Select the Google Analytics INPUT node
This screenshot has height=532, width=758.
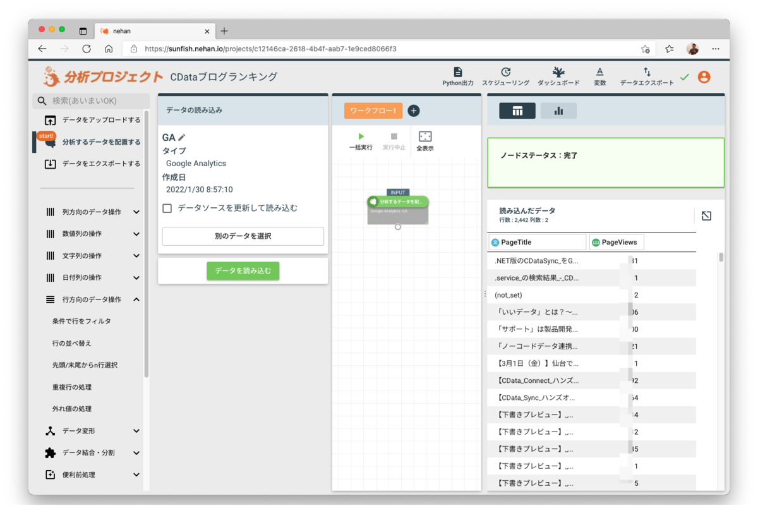398,210
